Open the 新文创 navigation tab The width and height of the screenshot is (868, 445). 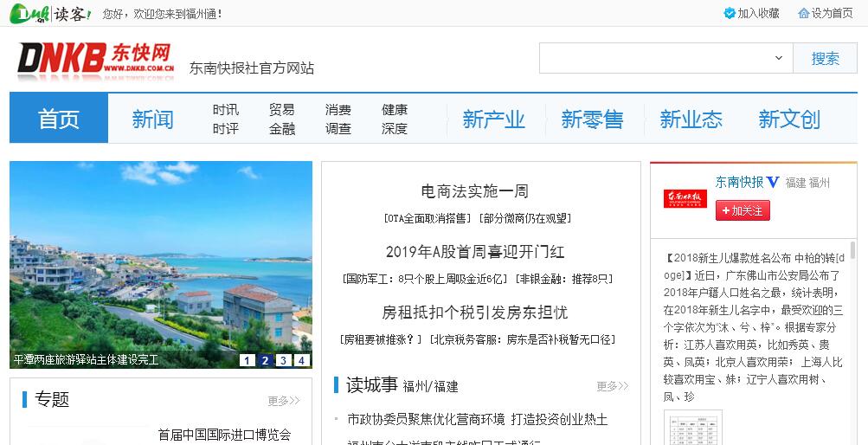click(789, 119)
